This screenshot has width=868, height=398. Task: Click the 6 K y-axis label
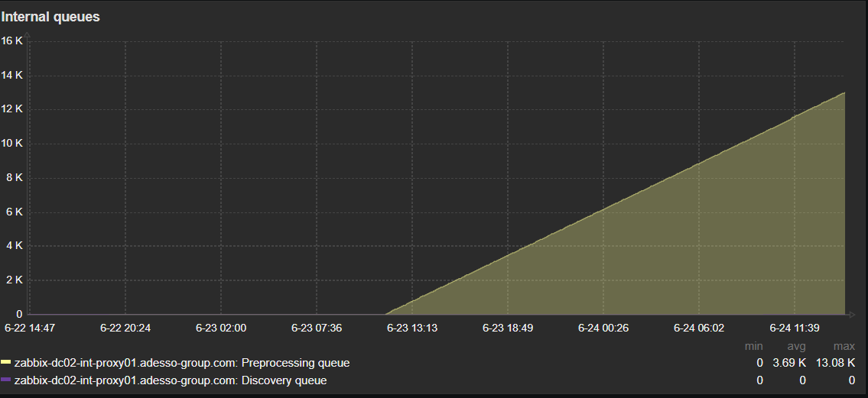[15, 212]
